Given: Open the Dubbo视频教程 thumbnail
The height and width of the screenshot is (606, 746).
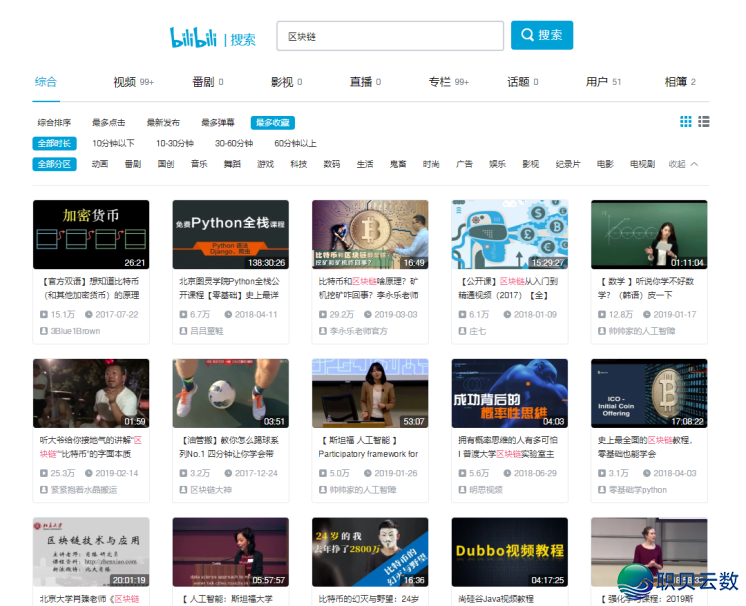Looking at the screenshot, I should (x=510, y=552).
